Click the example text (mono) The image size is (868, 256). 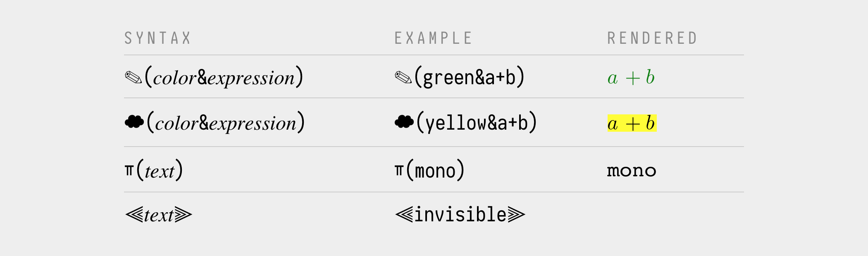click(435, 170)
